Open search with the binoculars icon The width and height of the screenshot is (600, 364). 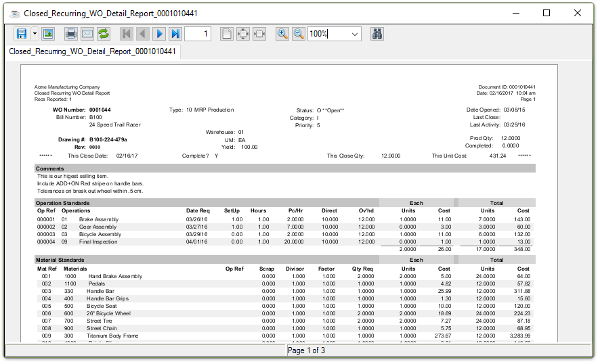(x=378, y=34)
